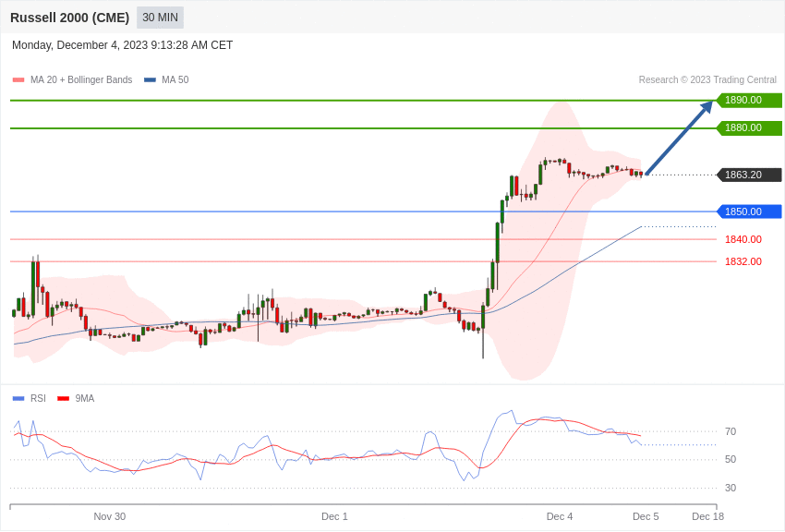The image size is (785, 532).
Task: Click the 9MA legend label
Action: (85, 398)
